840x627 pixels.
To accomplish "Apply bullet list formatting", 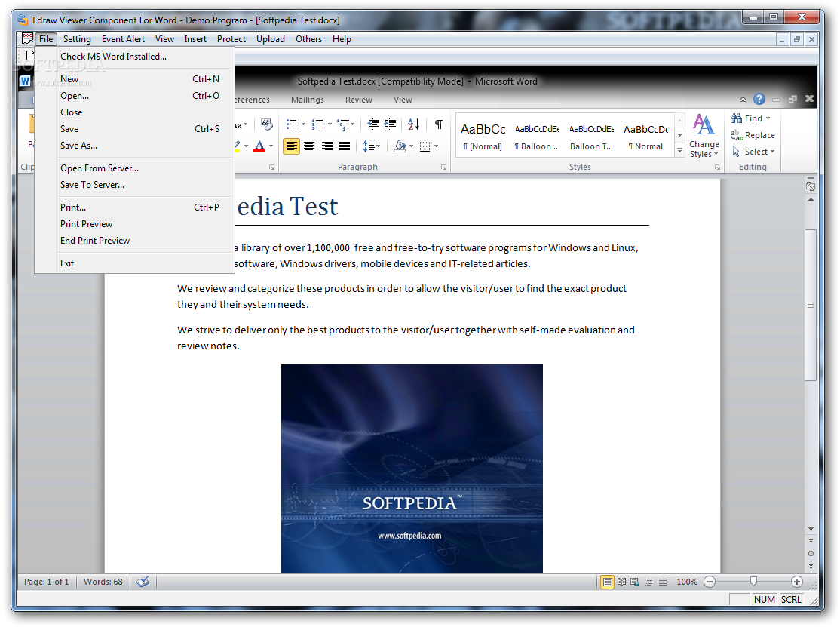I will pyautogui.click(x=291, y=124).
